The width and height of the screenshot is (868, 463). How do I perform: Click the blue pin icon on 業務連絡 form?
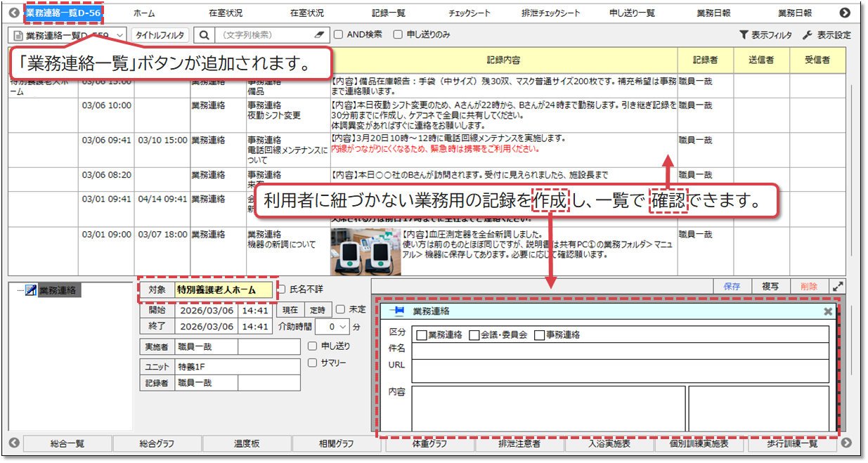tap(396, 311)
